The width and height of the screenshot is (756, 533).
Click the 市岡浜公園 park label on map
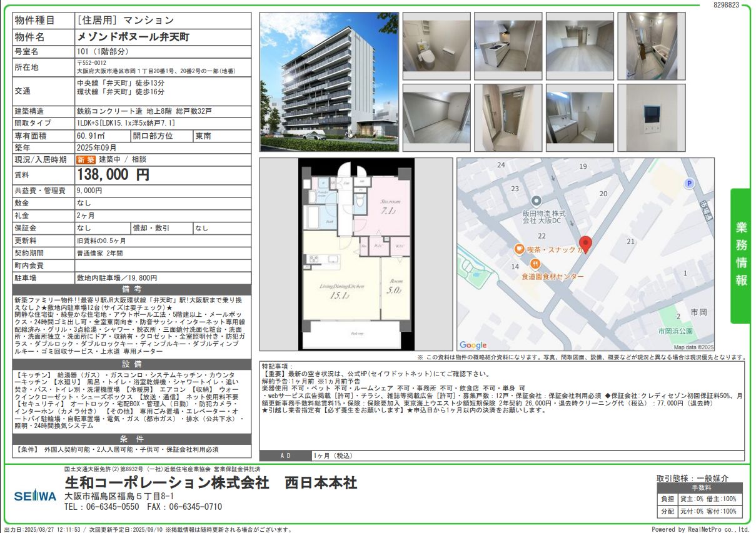click(x=675, y=331)
